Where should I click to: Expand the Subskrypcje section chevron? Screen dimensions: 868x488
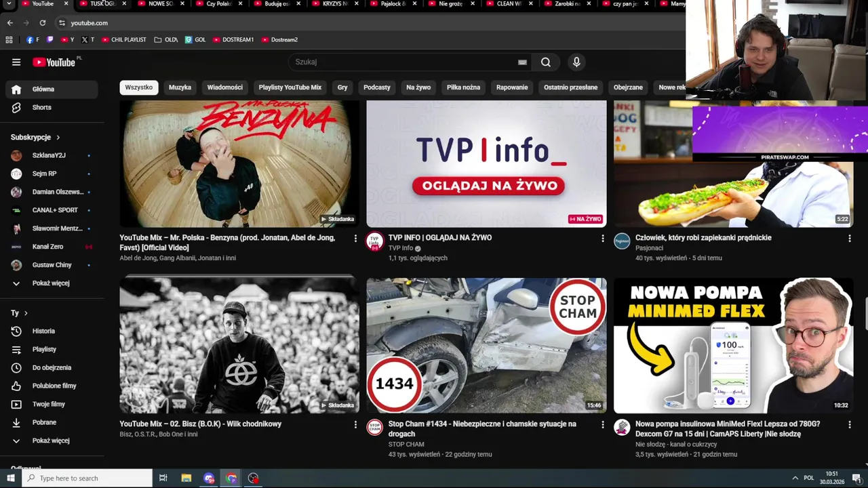[x=58, y=138]
